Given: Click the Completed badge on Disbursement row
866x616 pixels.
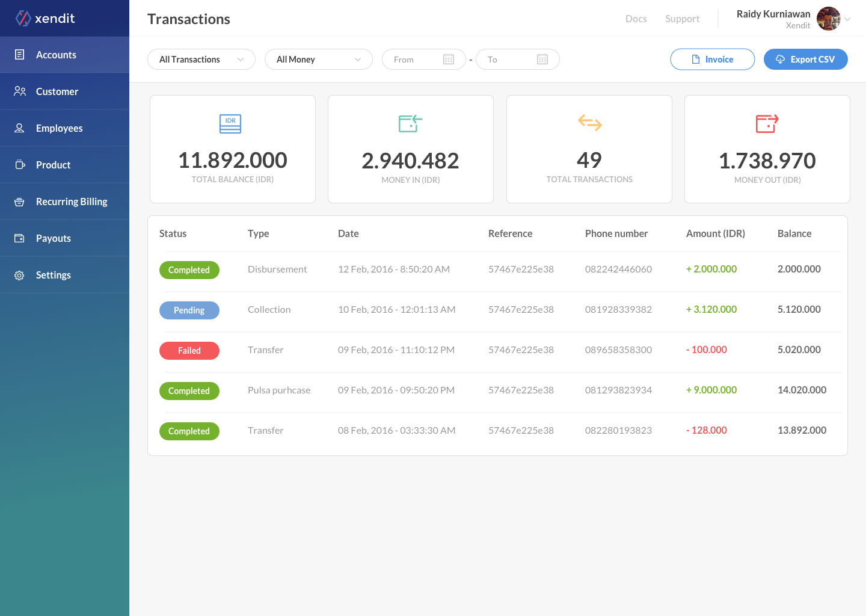Looking at the screenshot, I should pos(189,270).
